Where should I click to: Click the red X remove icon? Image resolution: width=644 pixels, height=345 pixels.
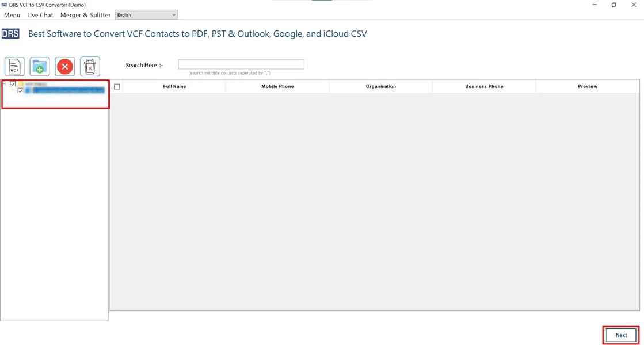[64, 66]
